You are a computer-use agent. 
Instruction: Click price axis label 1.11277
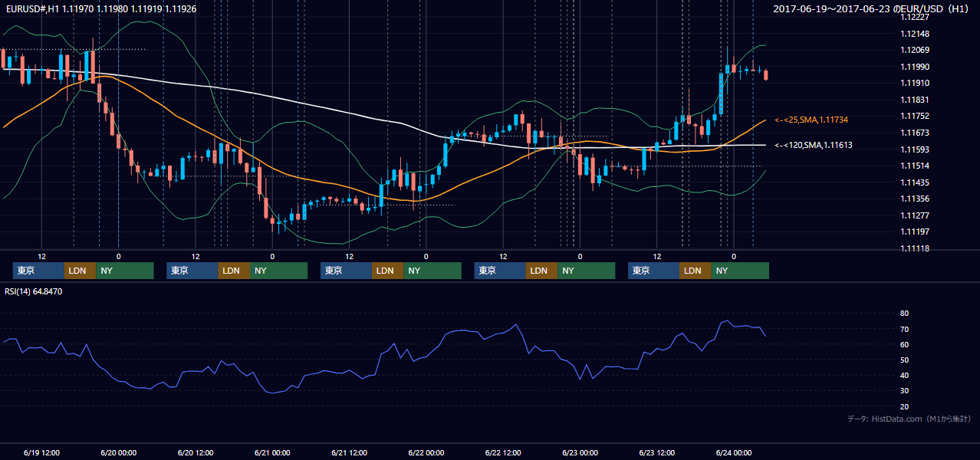click(916, 215)
